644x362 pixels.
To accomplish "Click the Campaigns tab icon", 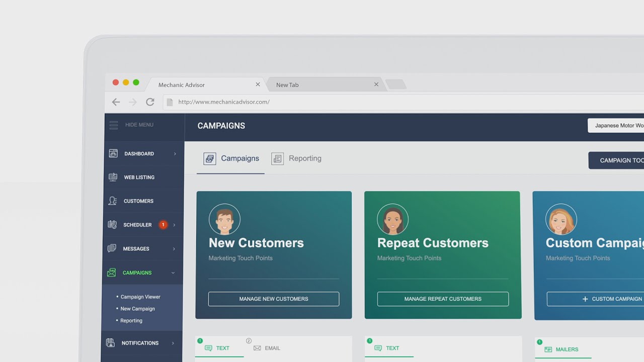I will coord(210,159).
